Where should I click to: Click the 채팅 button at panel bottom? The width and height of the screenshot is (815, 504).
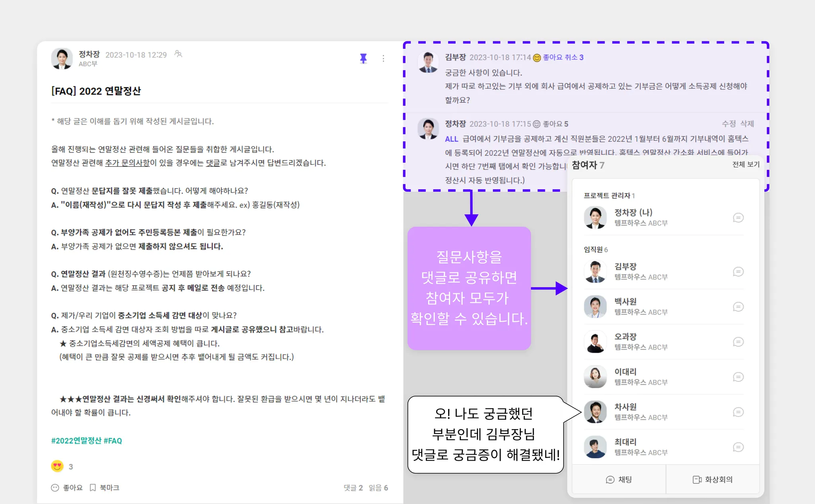[x=619, y=480]
